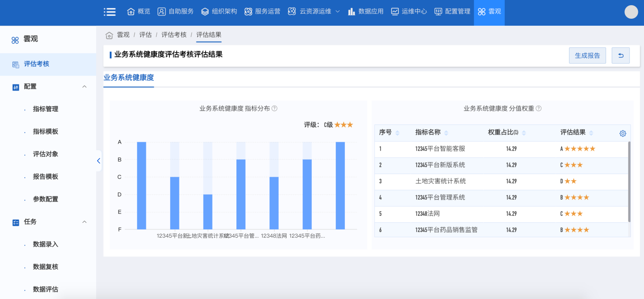Go to 评估考核 breadcrumb link
644x299 pixels.
pos(174,35)
